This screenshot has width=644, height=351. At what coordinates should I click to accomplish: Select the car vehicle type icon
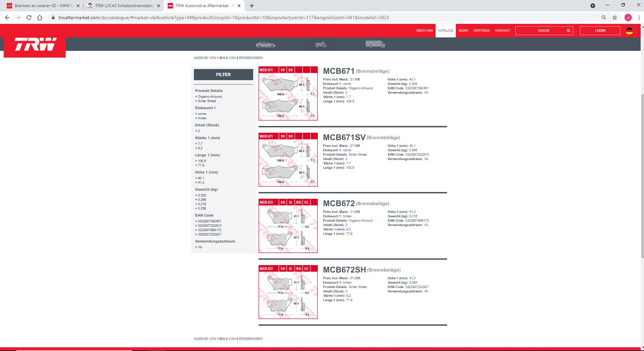pyautogui.click(x=265, y=44)
